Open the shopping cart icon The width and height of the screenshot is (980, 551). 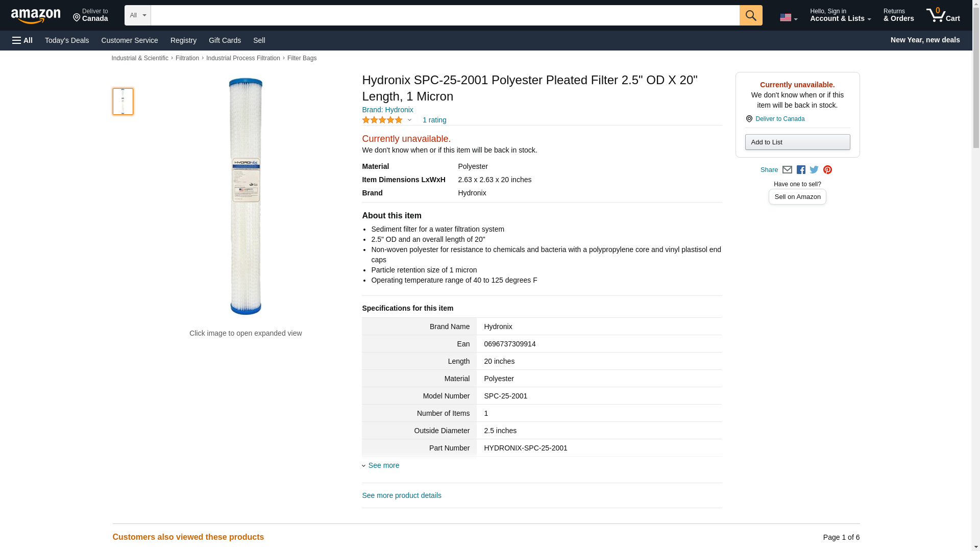click(943, 15)
